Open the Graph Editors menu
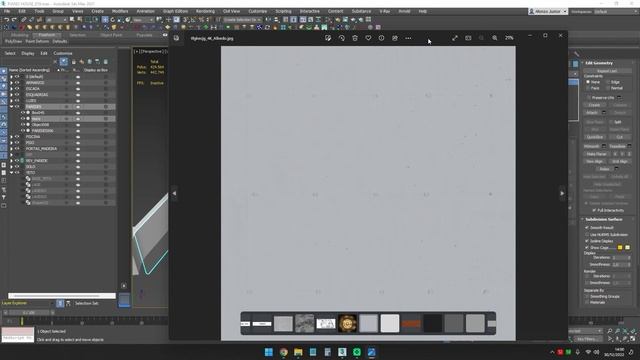Image resolution: width=640 pixels, height=360 pixels. point(176,11)
